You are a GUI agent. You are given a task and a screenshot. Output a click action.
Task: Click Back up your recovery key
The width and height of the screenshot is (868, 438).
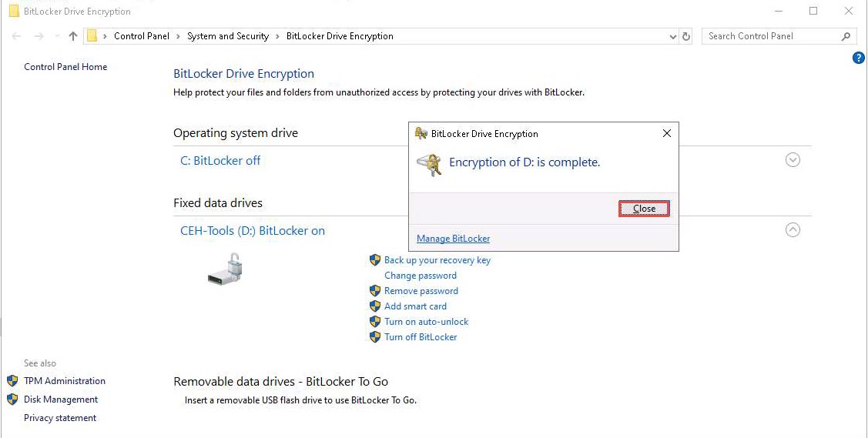(437, 260)
